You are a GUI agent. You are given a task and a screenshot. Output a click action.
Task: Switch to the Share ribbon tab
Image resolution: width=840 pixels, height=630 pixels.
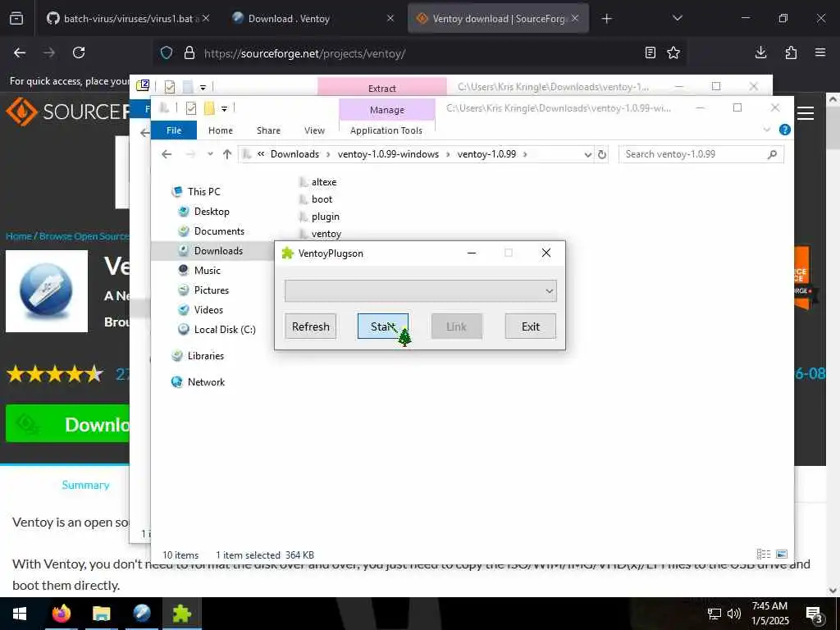pos(268,130)
